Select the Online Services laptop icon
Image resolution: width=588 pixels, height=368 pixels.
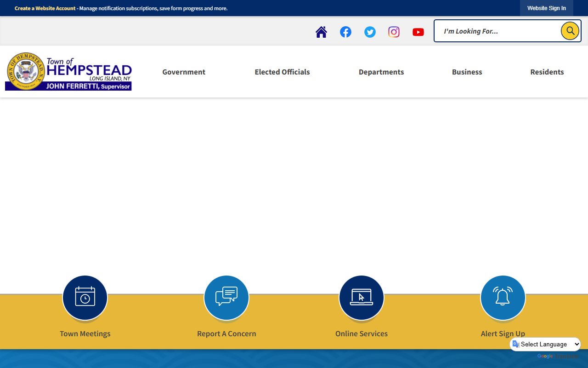pos(362,298)
